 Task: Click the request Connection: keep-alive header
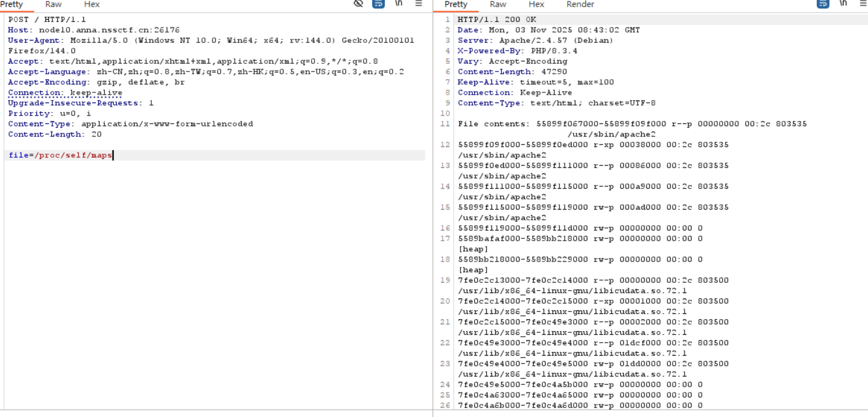click(x=66, y=93)
